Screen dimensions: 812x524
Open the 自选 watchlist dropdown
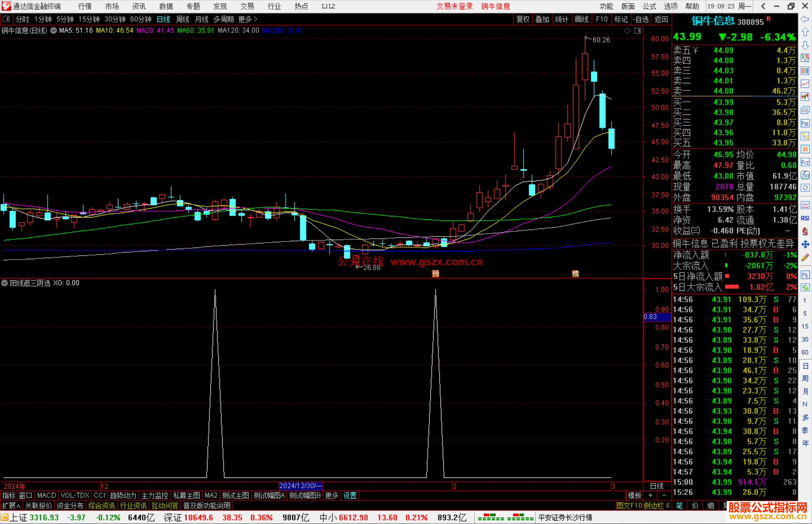pos(641,19)
